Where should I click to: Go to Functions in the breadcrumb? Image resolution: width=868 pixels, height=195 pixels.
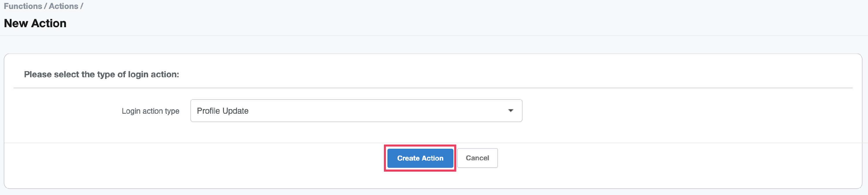pos(23,6)
